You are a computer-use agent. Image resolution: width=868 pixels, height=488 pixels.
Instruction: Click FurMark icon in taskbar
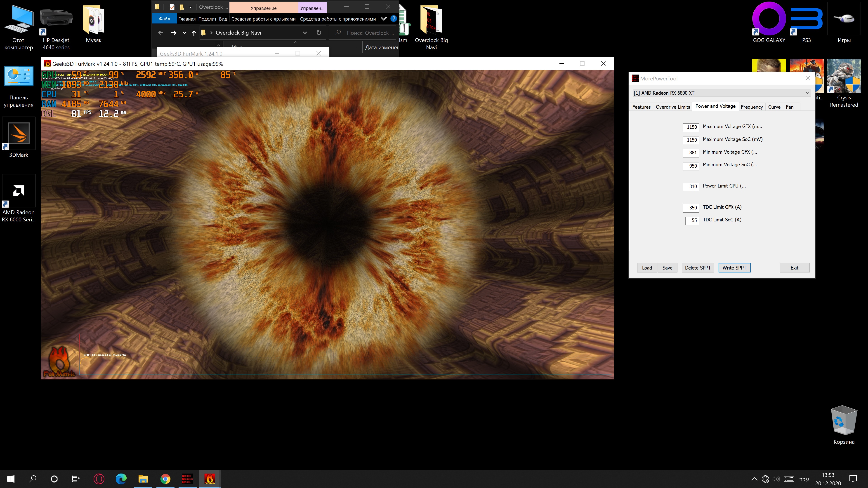(x=209, y=479)
